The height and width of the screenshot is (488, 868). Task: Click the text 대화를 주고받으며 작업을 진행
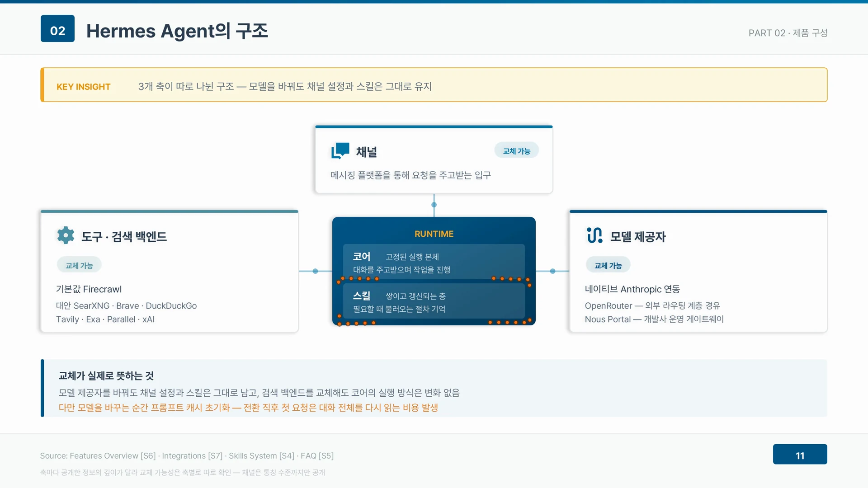401,270
